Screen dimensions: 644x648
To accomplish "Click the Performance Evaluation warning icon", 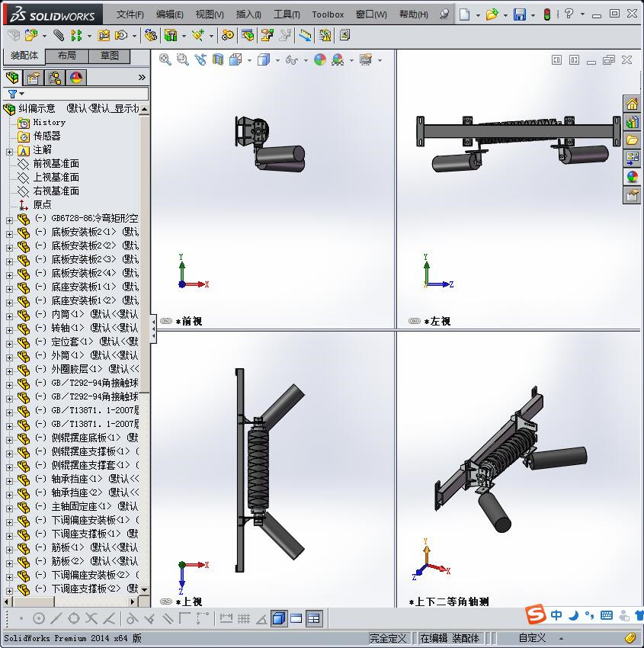I will (325, 36).
